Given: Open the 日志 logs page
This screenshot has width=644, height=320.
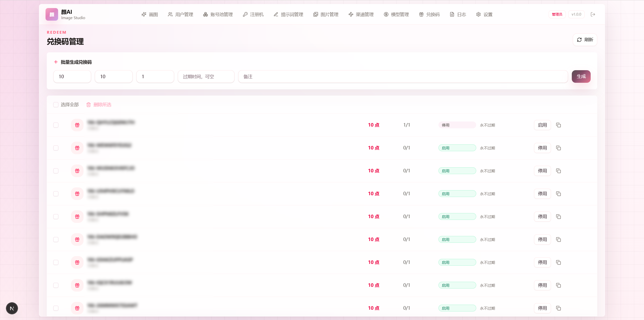Looking at the screenshot, I should point(458,14).
